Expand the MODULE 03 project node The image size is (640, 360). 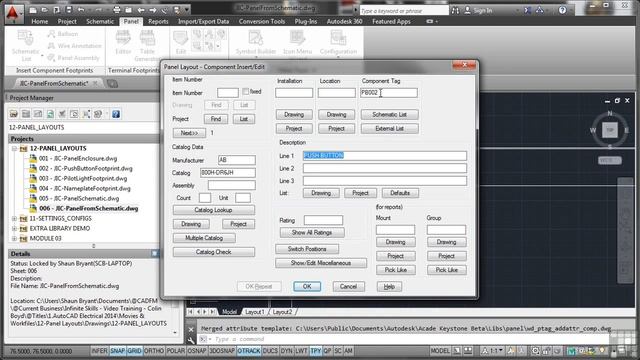click(14, 238)
